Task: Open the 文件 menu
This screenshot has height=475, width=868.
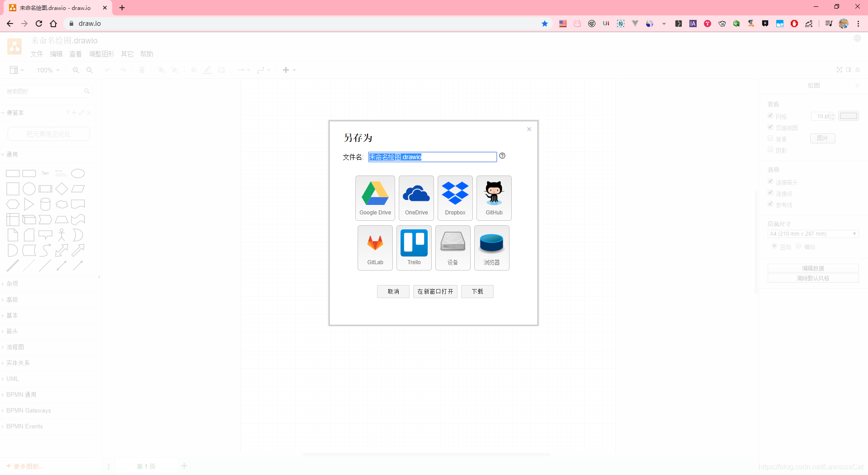Action: pos(37,54)
